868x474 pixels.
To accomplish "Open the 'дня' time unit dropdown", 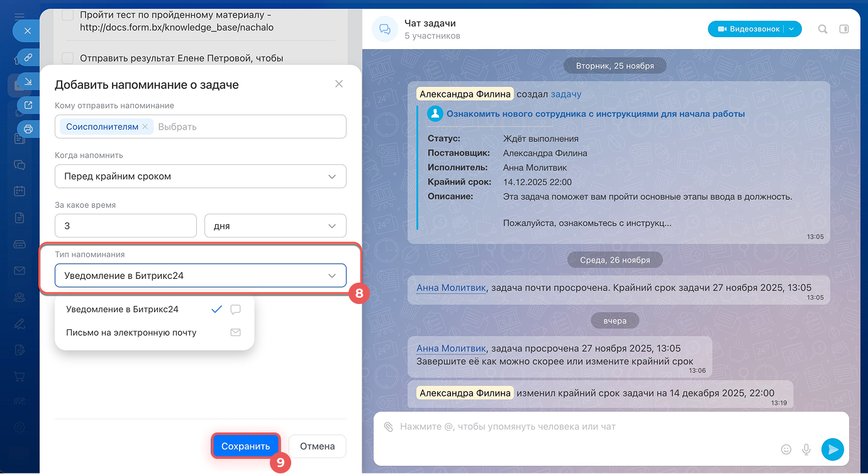I will pyautogui.click(x=275, y=225).
